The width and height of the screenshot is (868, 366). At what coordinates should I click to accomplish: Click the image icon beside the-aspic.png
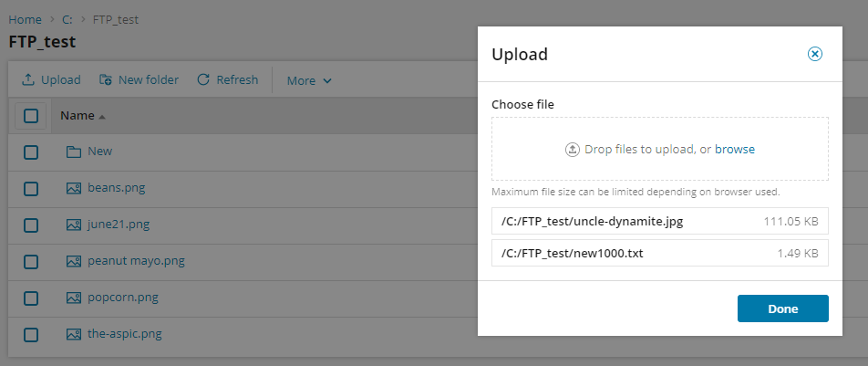[x=74, y=334]
